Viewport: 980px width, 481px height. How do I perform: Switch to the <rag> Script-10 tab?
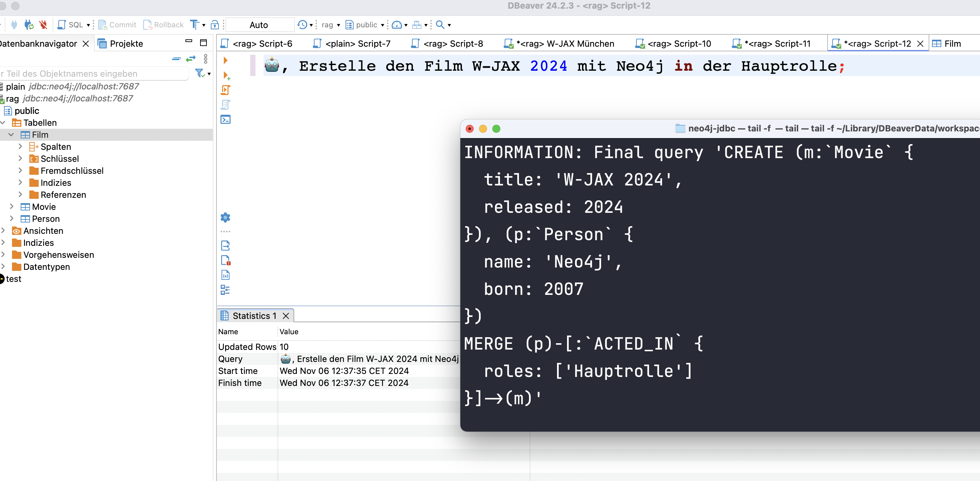click(x=673, y=44)
